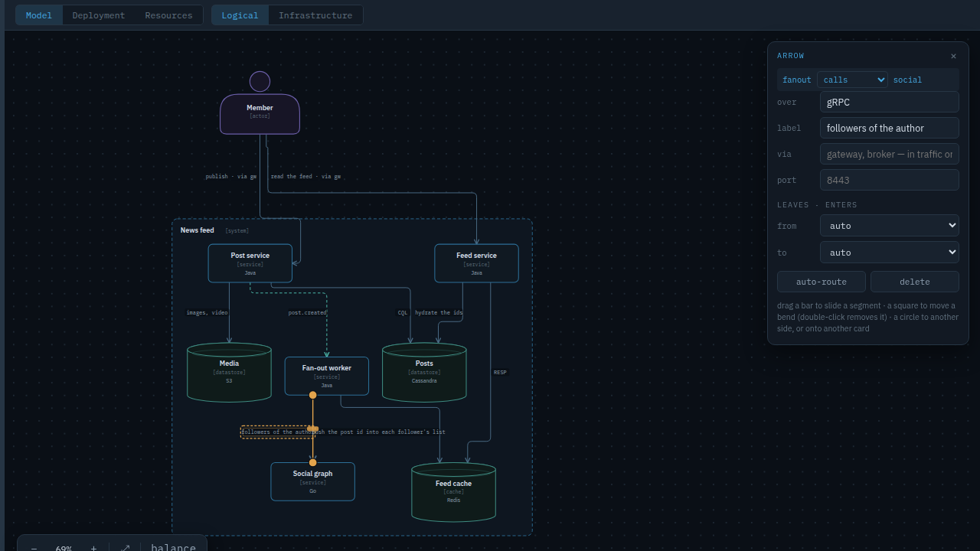Click the balance button
This screenshot has width=980, height=551.
click(173, 548)
